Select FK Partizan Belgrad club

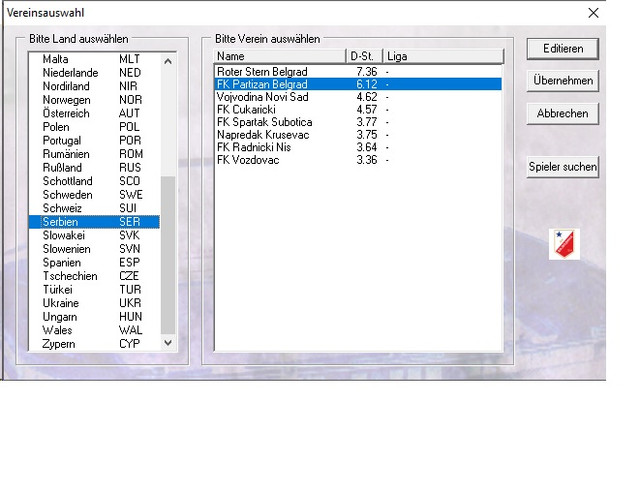(x=358, y=84)
